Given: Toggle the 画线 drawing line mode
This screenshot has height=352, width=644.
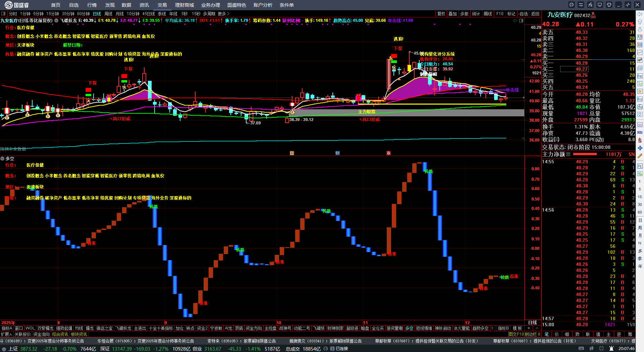Looking at the screenshot, I should coord(488,14).
